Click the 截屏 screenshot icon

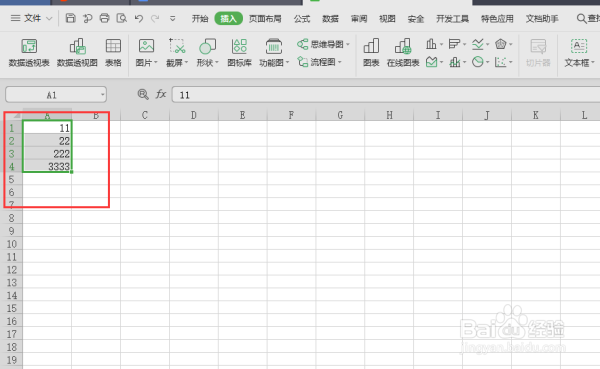177,46
